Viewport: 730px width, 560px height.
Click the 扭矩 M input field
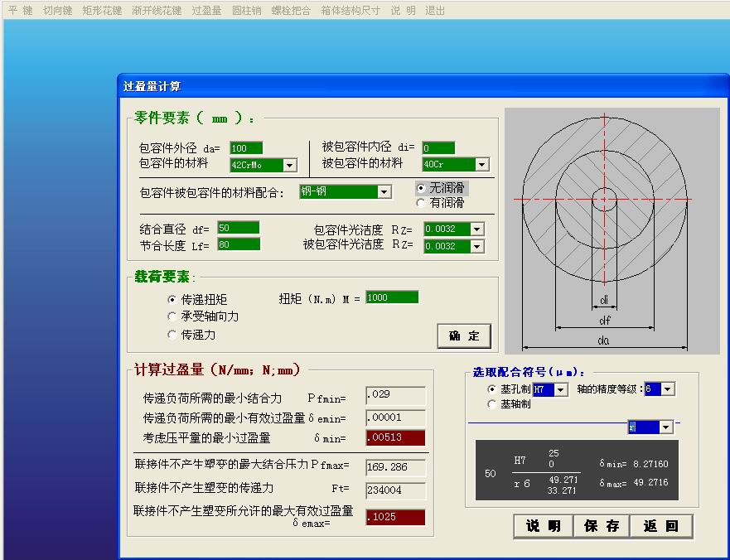pyautogui.click(x=392, y=297)
